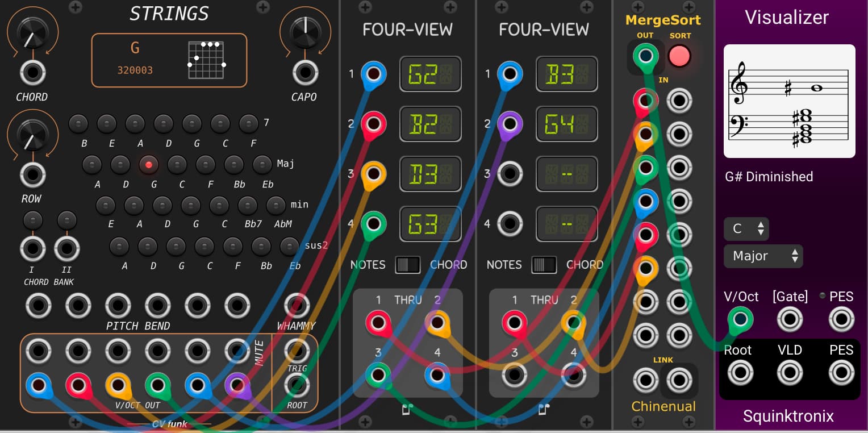Click the OUT jack on MergeSort

point(645,56)
